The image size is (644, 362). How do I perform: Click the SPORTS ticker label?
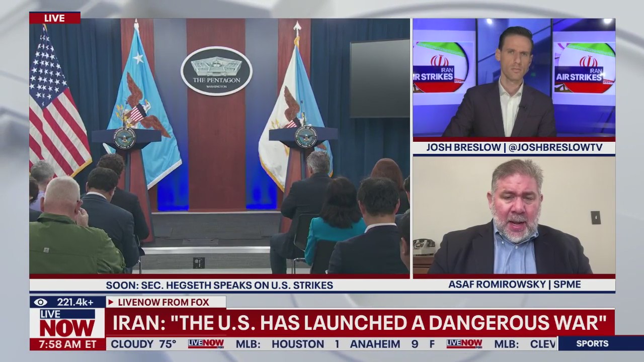[592, 343]
